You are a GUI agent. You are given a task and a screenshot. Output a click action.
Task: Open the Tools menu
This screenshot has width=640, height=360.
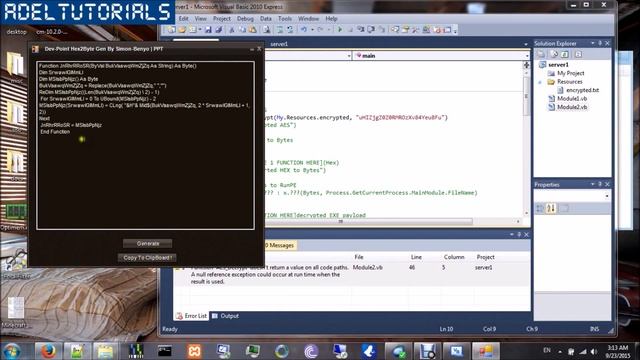pos(285,18)
